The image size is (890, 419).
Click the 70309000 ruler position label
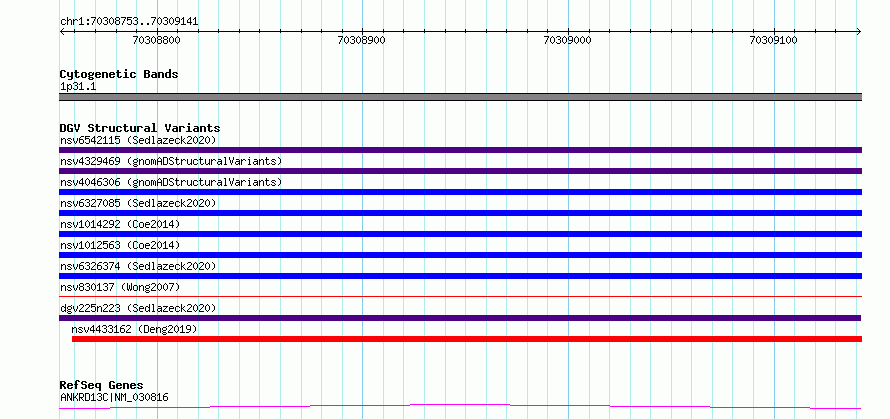point(567,40)
